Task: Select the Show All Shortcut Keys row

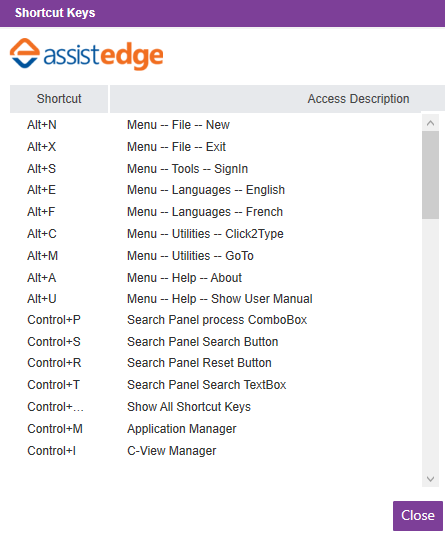Action: [216, 407]
